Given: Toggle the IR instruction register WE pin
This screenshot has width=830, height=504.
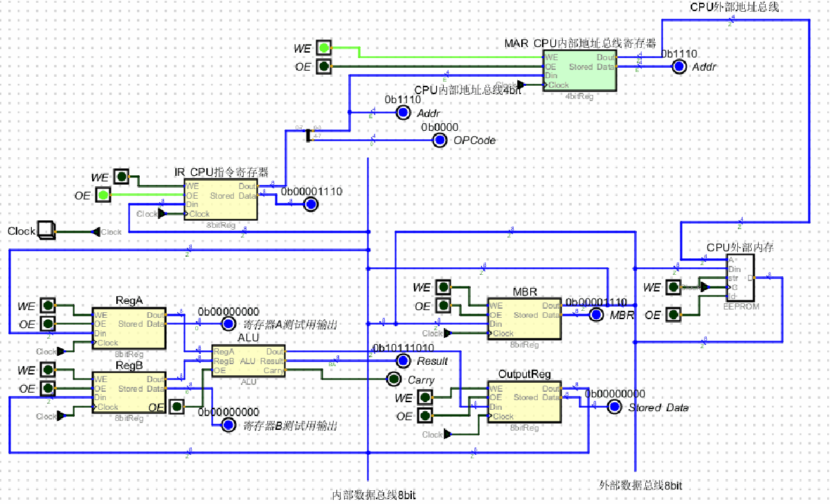Looking at the screenshot, I should (122, 177).
